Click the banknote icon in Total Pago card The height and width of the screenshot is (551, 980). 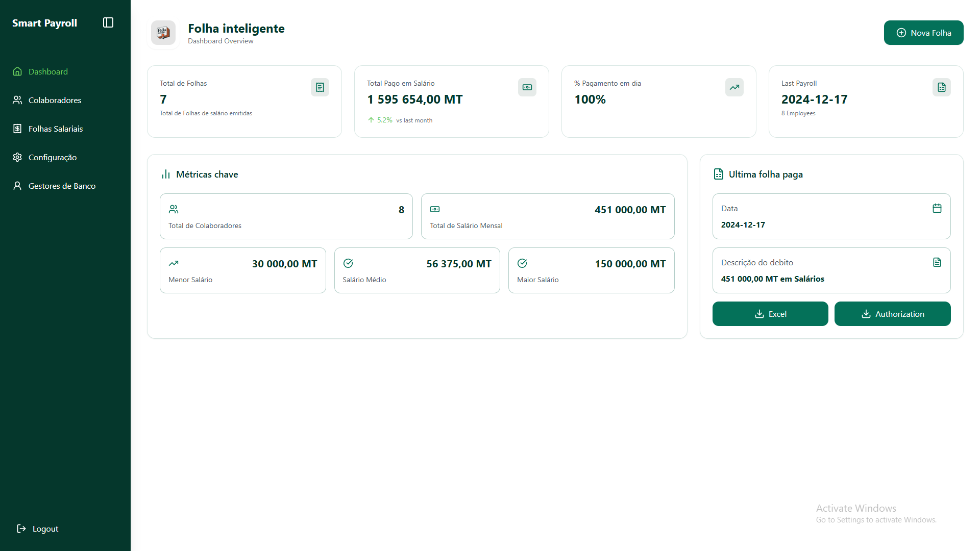[527, 87]
